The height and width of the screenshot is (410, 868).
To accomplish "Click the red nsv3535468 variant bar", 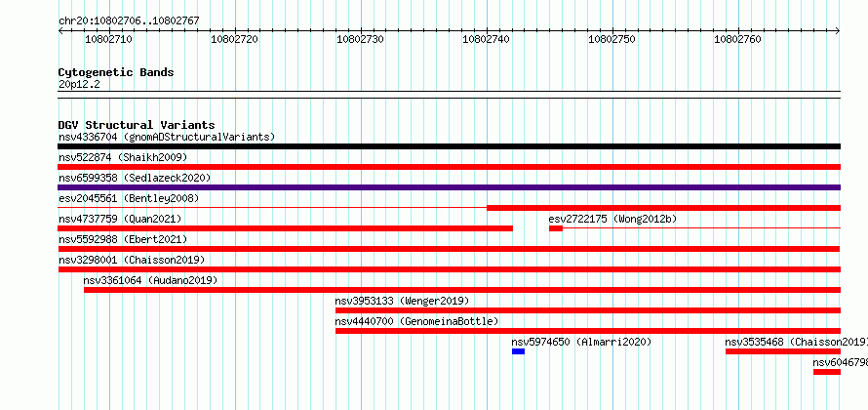I will pyautogui.click(x=783, y=351).
